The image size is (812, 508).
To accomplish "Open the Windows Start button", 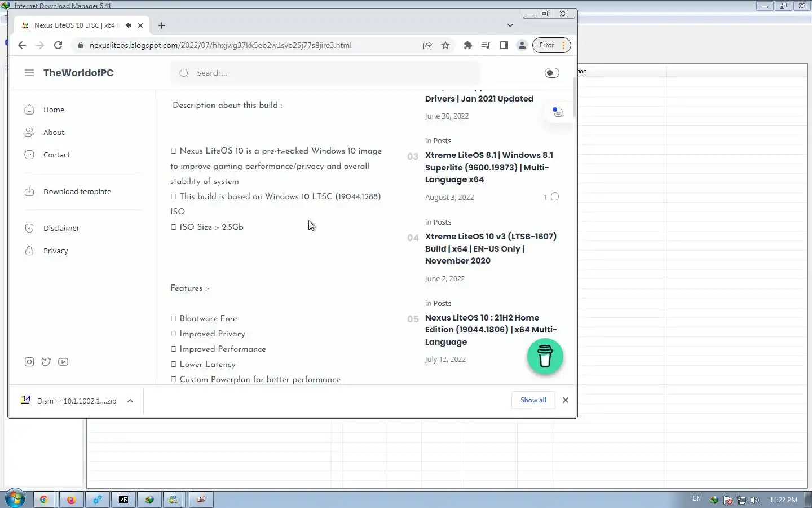I will click(15, 499).
